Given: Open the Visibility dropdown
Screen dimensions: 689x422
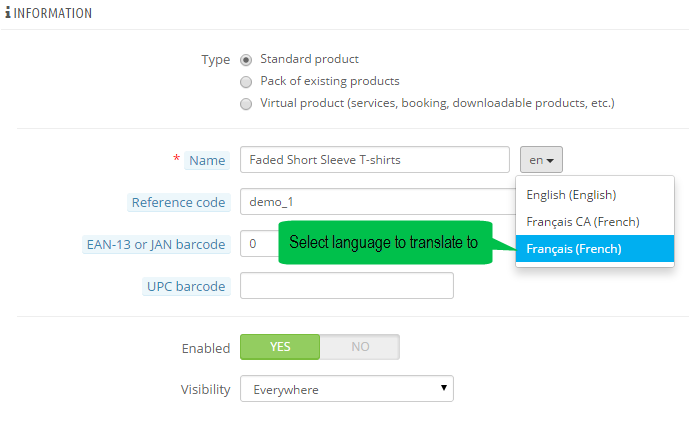Looking at the screenshot, I should [347, 389].
